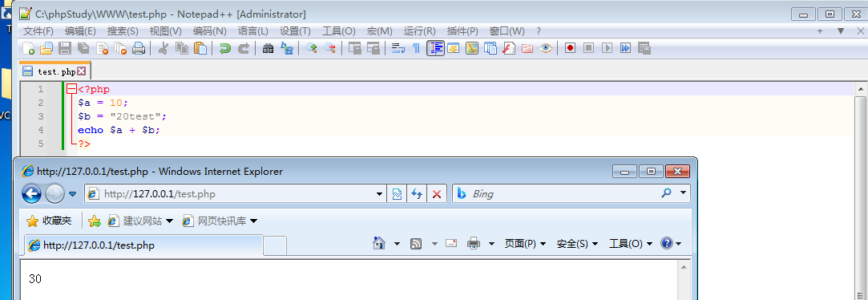Open the 设置(T) menu
The height and width of the screenshot is (300, 868).
click(295, 31)
